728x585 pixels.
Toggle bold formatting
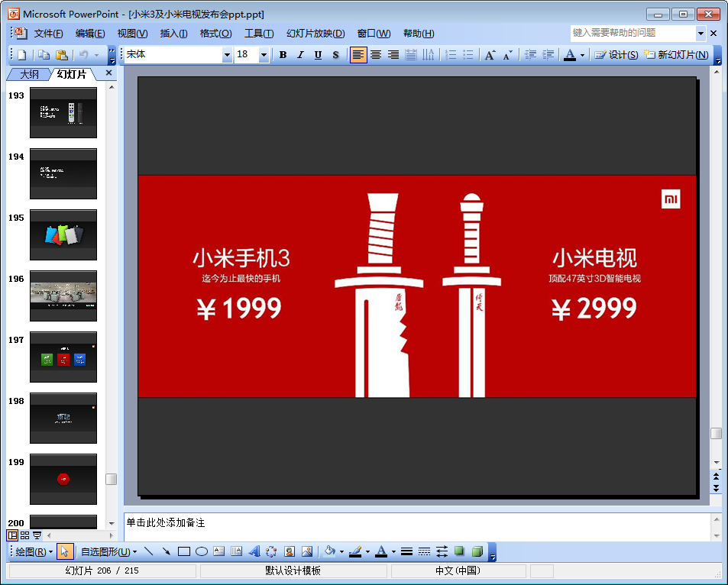[283, 55]
